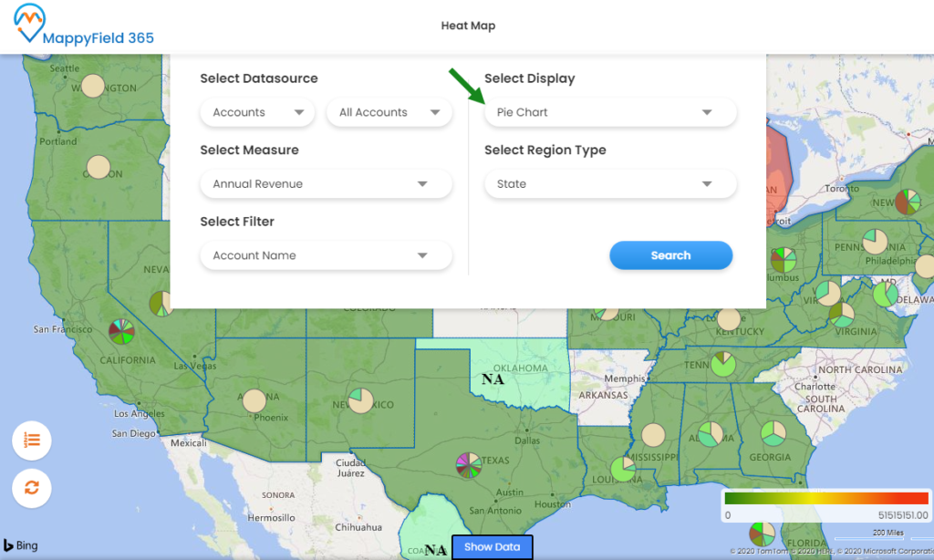Image resolution: width=934 pixels, height=560 pixels.
Task: Select the Texas pie chart marker
Action: [467, 463]
